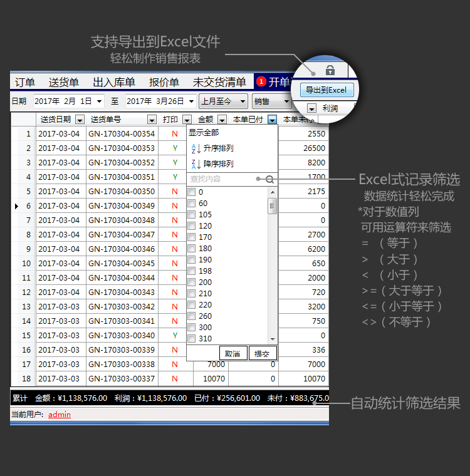Switch to the 开单 tab
The width and height of the screenshot is (470, 476).
tap(273, 82)
